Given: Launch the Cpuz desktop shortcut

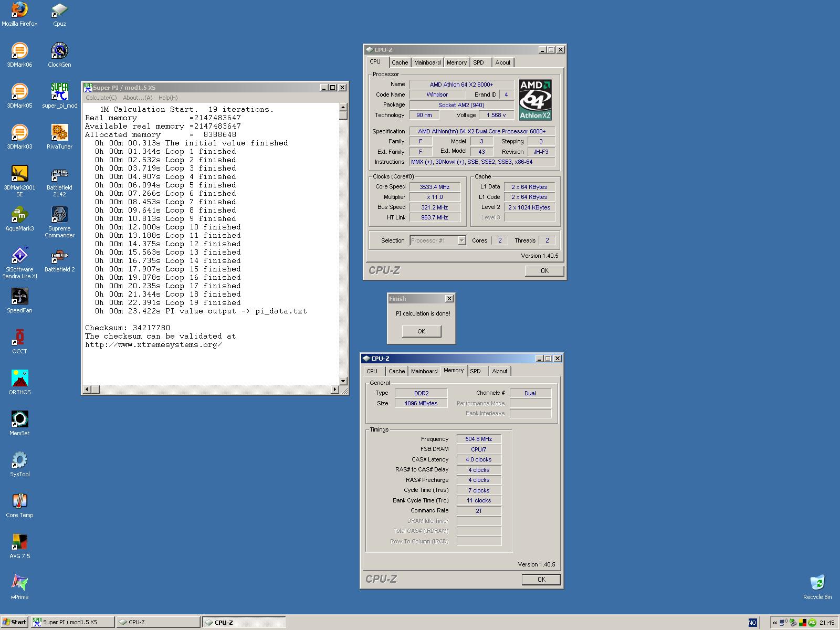Looking at the screenshot, I should [59, 14].
